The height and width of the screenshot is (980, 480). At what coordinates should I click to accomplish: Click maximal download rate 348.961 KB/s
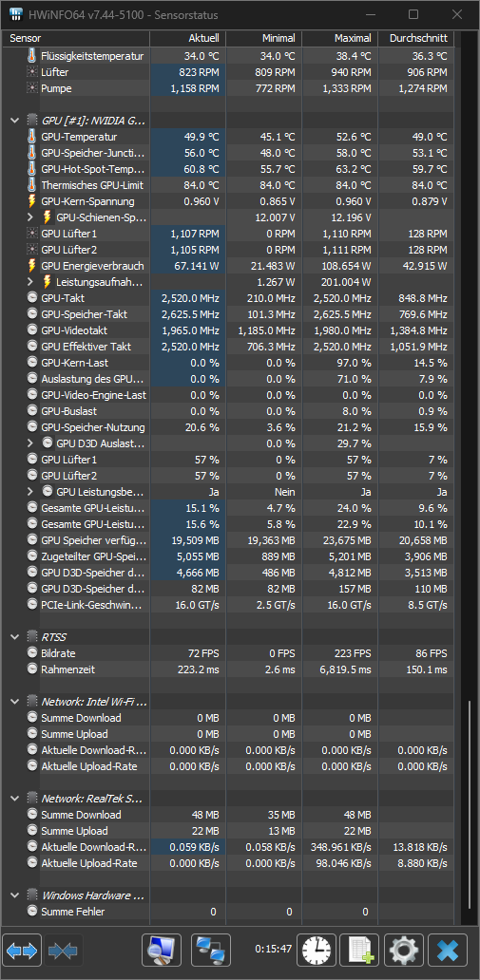pos(341,847)
